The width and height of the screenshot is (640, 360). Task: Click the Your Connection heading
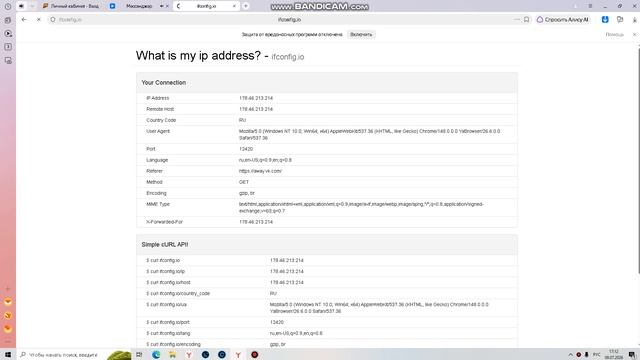click(164, 83)
